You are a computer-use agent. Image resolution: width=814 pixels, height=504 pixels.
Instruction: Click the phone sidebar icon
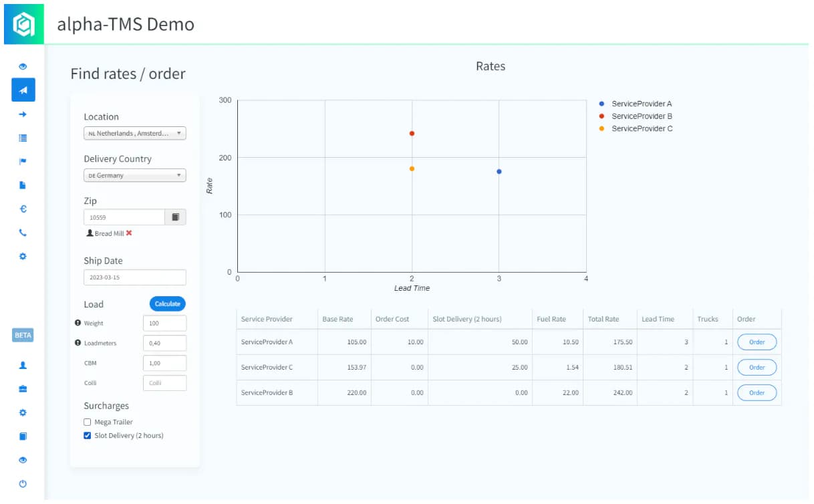(x=23, y=233)
